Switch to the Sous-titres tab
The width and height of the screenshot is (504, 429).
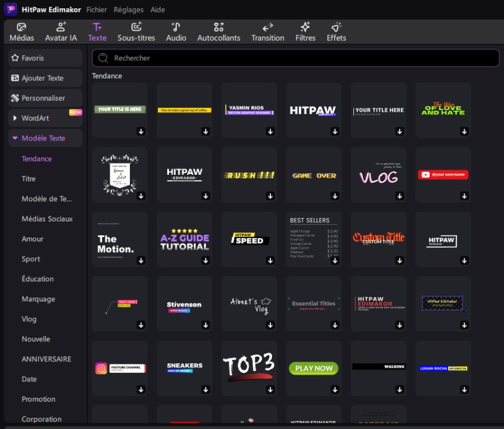[136, 32]
